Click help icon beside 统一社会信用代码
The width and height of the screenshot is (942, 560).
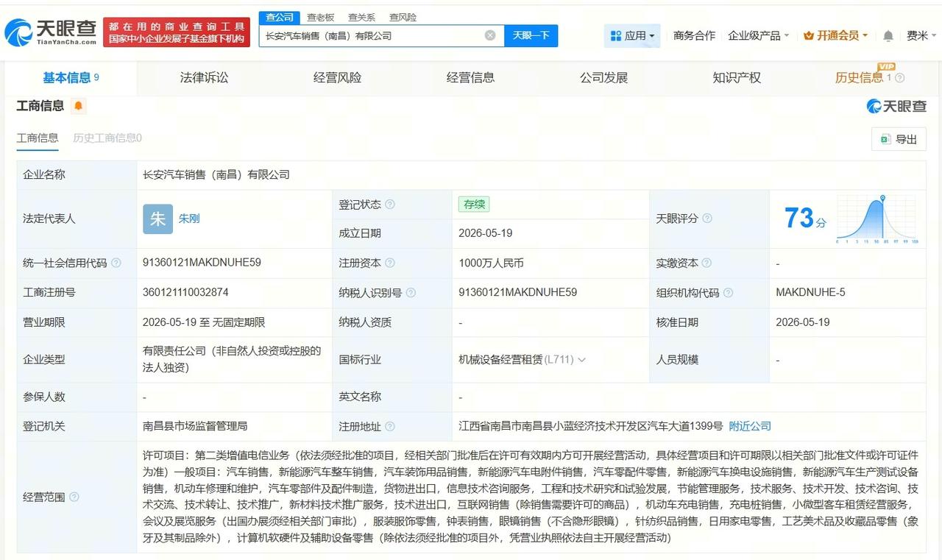tap(116, 263)
